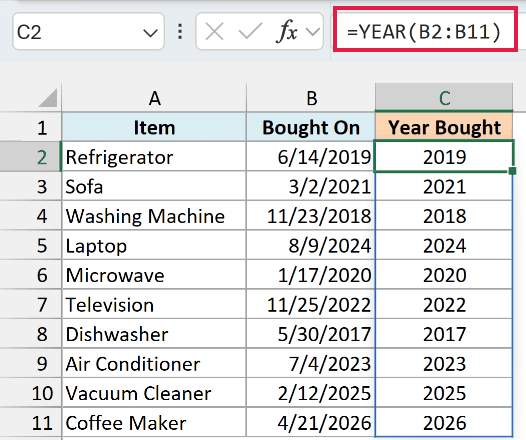Select the year cell 2020
The width and height of the screenshot is (526, 440).
(444, 275)
